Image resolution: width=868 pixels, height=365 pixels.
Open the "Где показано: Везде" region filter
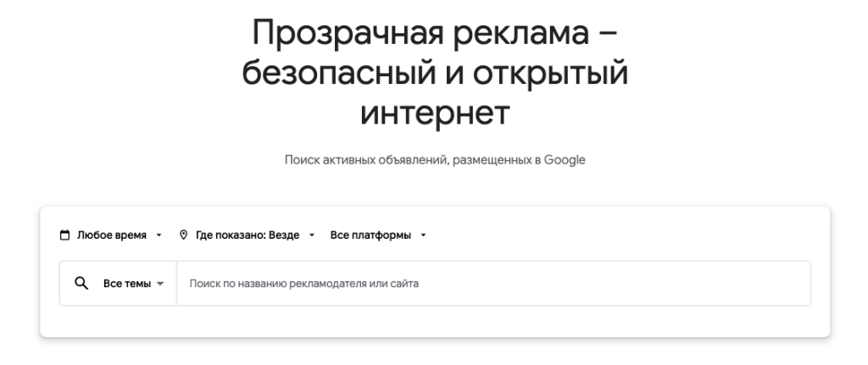point(247,235)
